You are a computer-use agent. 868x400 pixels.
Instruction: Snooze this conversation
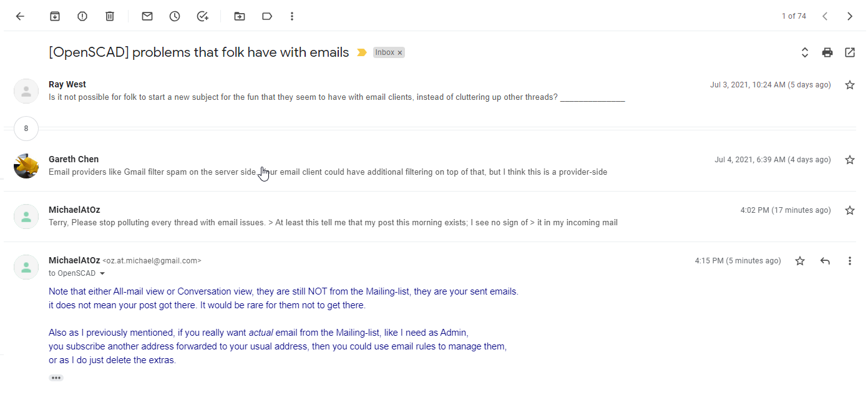point(175,16)
